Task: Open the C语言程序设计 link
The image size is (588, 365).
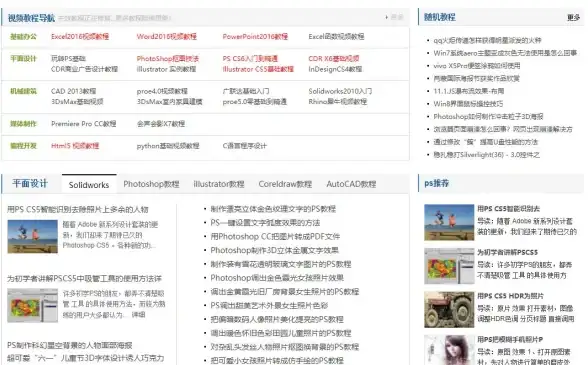Action: tap(244, 146)
